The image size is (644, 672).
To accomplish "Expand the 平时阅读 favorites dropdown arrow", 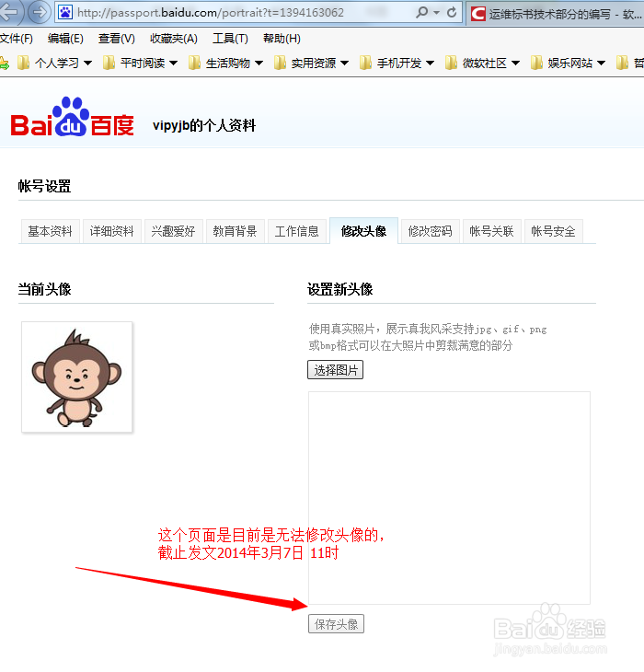I will tap(173, 64).
